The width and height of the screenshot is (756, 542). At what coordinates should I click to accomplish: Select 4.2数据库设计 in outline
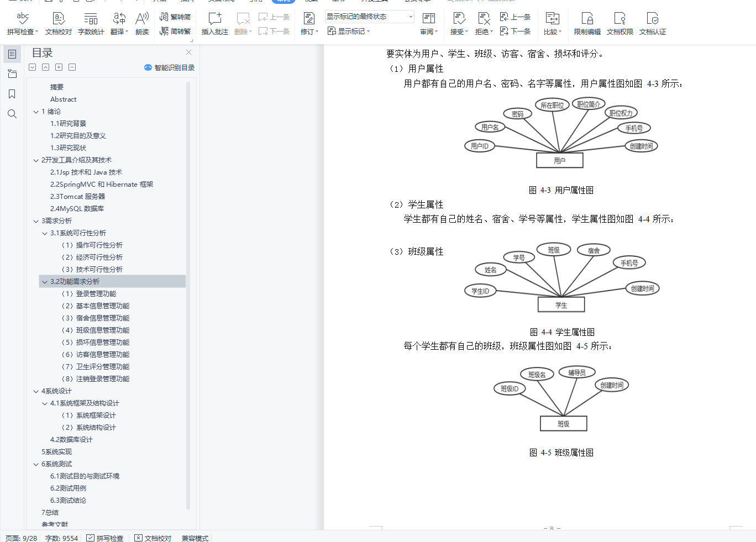tap(71, 440)
